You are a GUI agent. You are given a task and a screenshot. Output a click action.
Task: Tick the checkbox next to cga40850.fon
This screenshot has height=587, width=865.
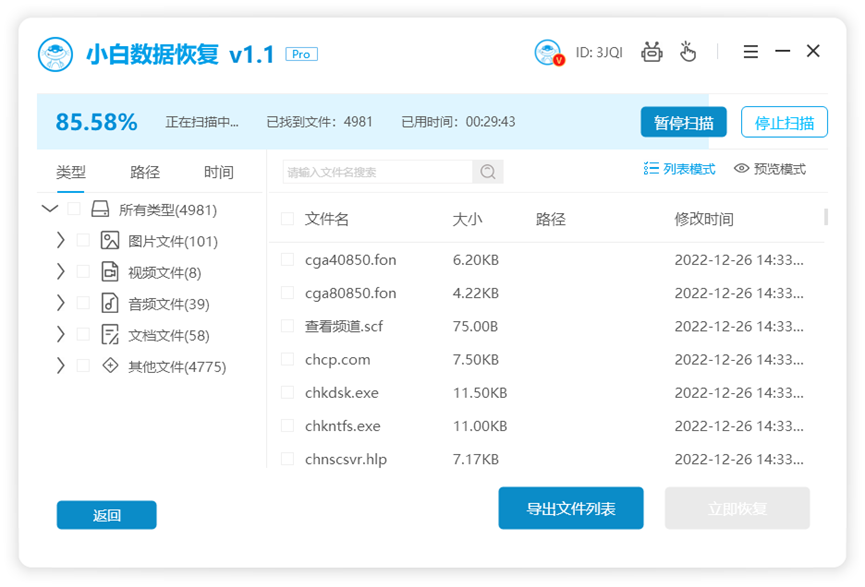point(287,260)
